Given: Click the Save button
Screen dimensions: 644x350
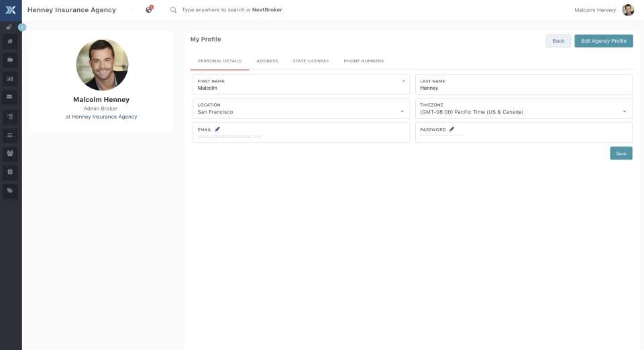Looking at the screenshot, I should point(621,154).
